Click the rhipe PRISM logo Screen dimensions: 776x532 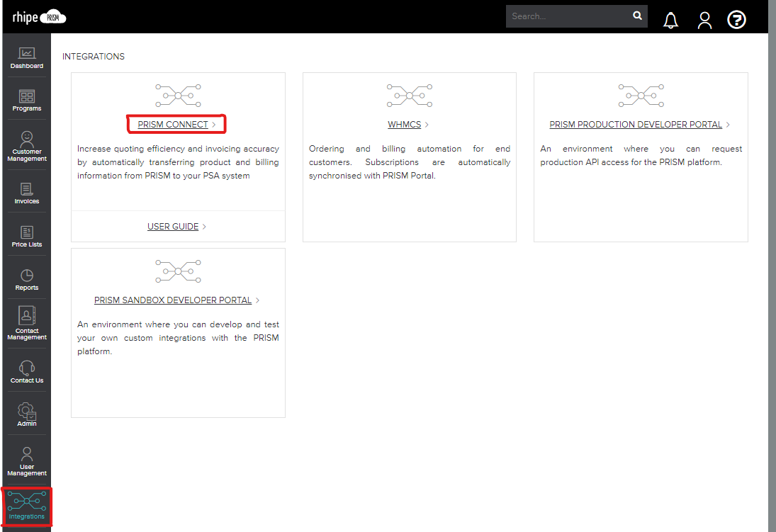39,17
